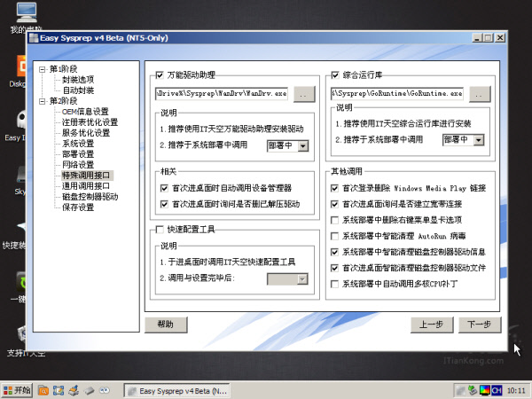Click the Easy Sysprep window title icon
Viewport: 532px width, 399px height.
34,38
